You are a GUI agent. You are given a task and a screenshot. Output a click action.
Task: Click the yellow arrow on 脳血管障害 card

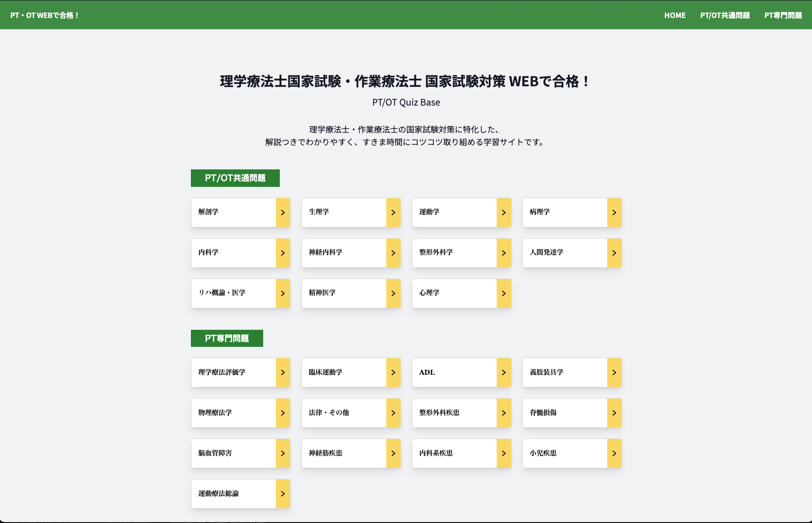click(x=283, y=453)
